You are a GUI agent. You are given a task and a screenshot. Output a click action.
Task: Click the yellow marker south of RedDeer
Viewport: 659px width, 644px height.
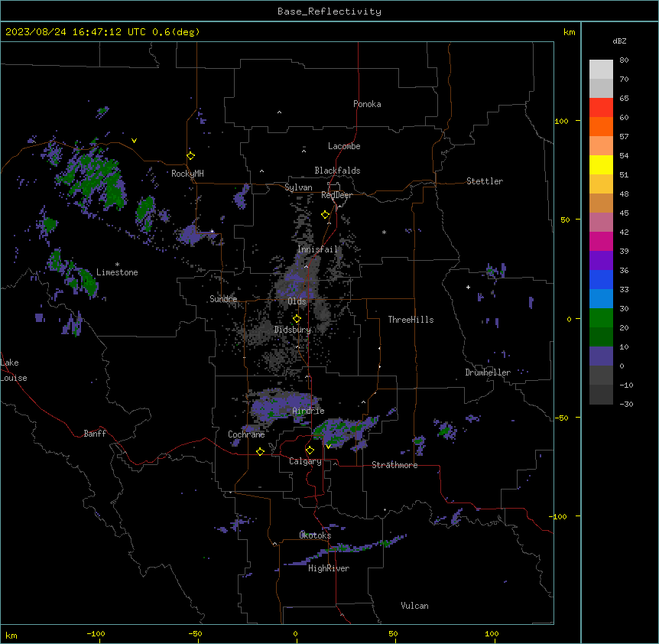(325, 215)
